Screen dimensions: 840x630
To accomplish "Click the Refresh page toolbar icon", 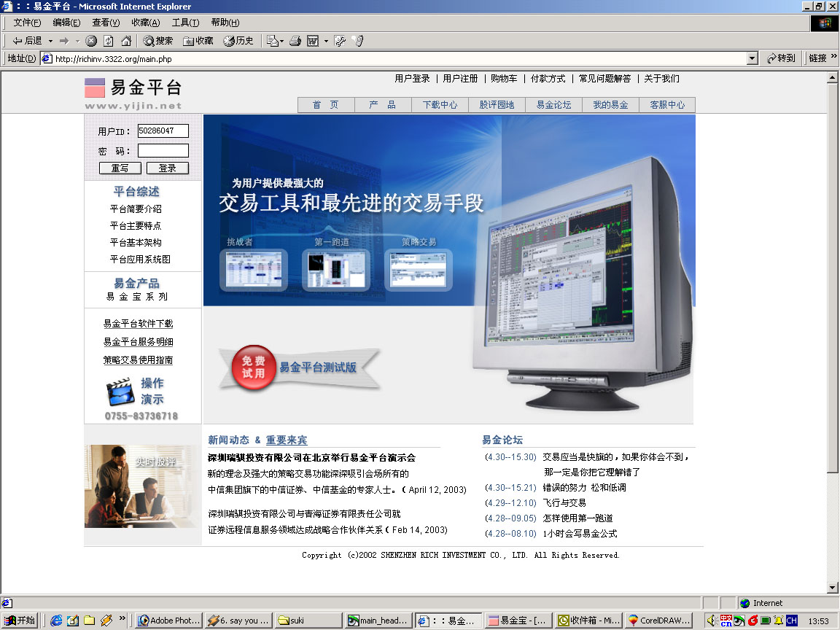I will coord(109,41).
